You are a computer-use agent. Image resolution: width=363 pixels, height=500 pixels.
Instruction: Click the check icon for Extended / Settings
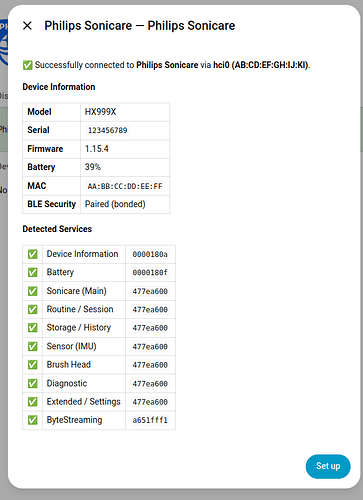(32, 402)
